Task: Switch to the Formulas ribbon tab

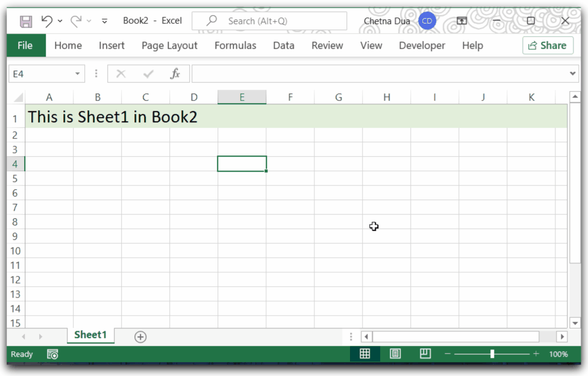Action: pos(235,45)
